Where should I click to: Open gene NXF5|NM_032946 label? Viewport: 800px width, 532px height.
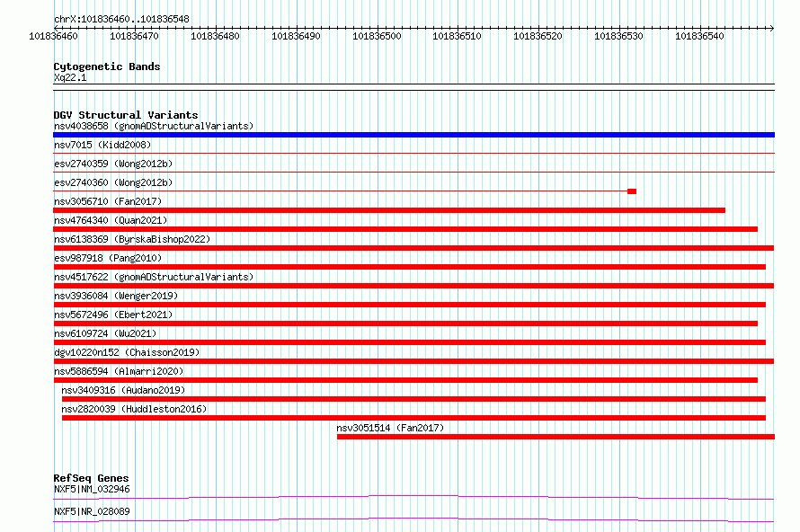tap(92, 489)
